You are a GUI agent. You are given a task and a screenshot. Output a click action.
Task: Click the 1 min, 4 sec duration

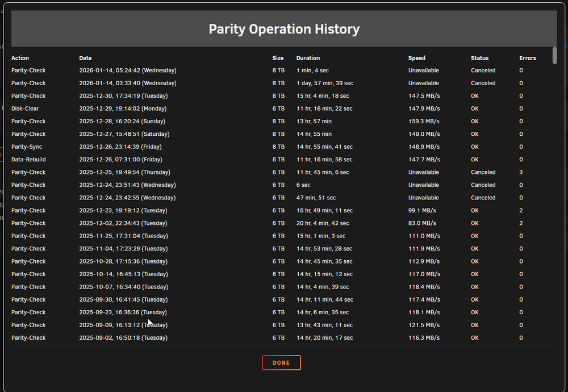tap(312, 70)
